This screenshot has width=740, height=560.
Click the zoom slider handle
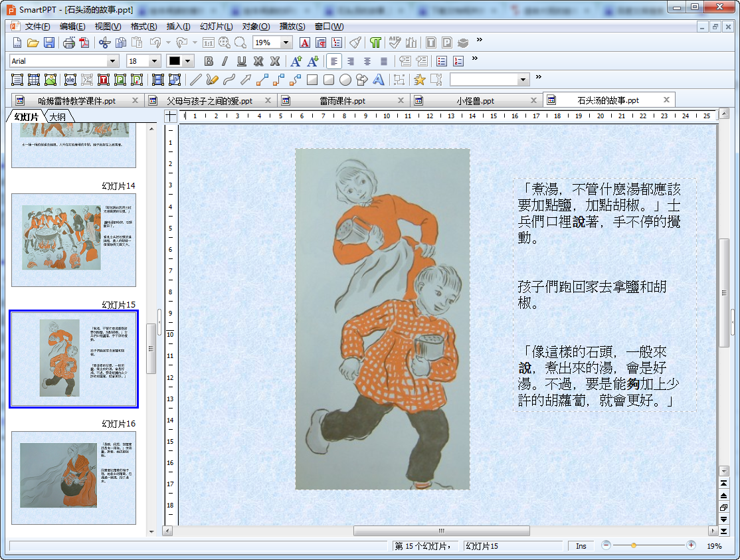tap(633, 545)
